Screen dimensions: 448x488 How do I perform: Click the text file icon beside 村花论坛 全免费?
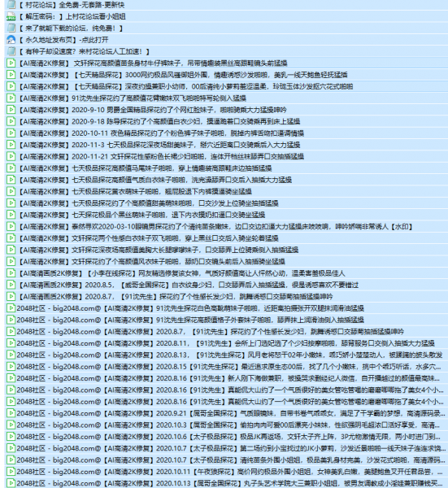(x=11, y=5)
